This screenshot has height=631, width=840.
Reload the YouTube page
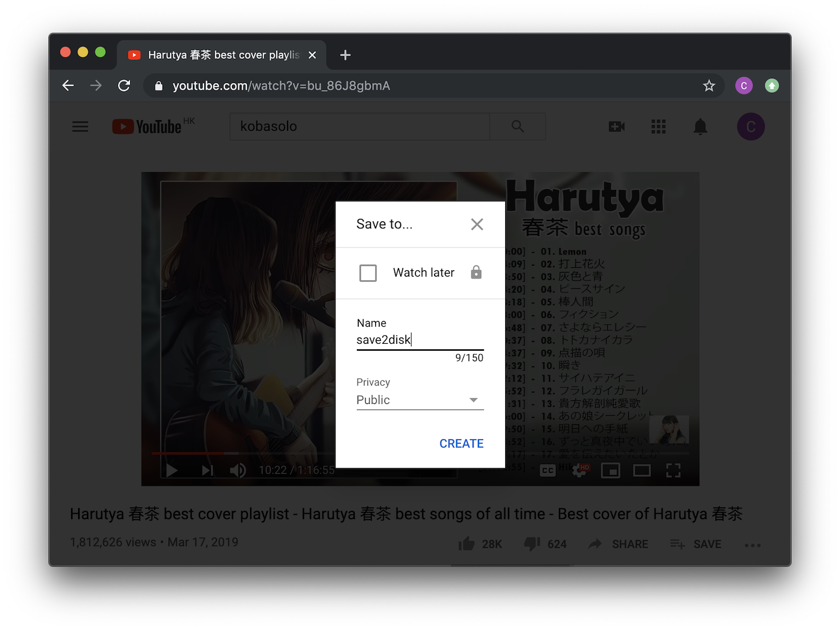(x=124, y=86)
